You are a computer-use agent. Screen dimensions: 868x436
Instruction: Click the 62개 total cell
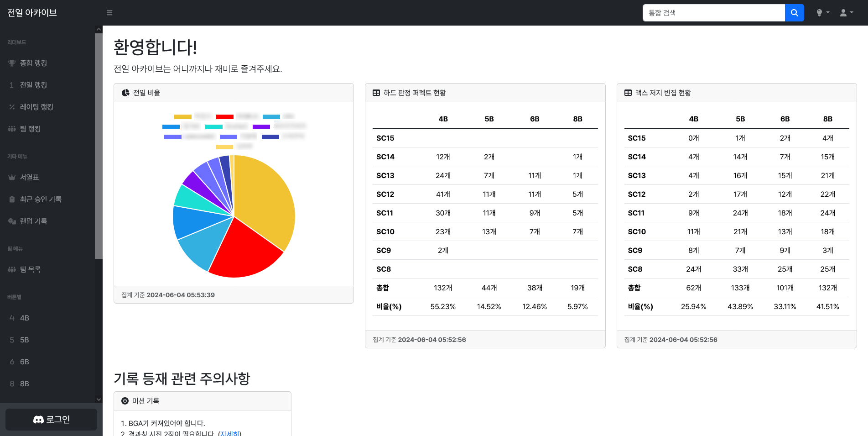[x=693, y=288]
